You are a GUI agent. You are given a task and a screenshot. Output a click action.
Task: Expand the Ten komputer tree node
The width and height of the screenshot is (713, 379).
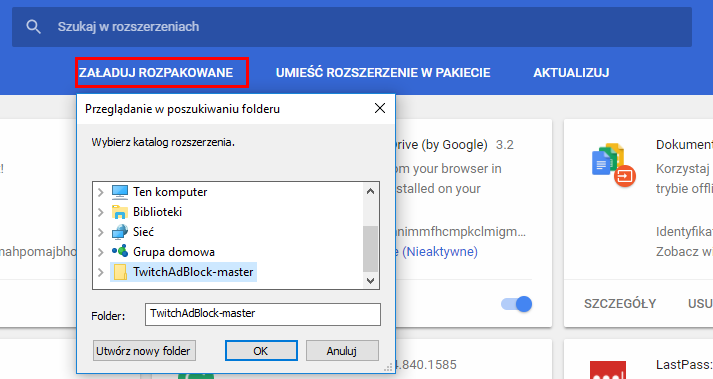(101, 192)
